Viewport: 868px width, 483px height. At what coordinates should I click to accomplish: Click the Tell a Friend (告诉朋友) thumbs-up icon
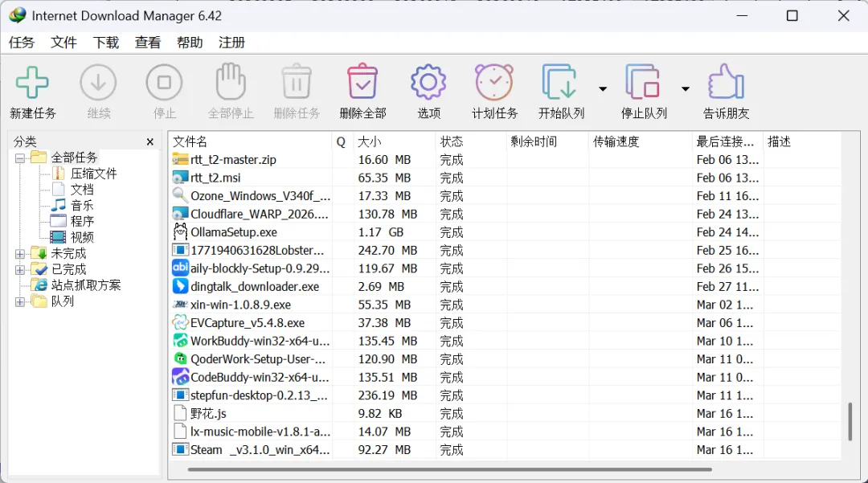(x=726, y=82)
